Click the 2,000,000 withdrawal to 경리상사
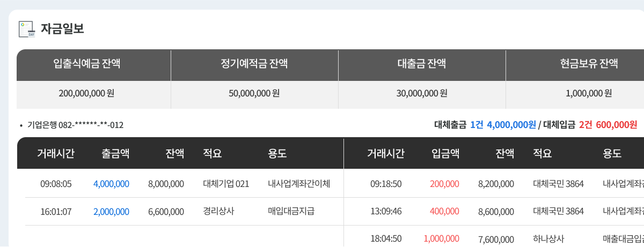This screenshot has width=644, height=247. (111, 212)
